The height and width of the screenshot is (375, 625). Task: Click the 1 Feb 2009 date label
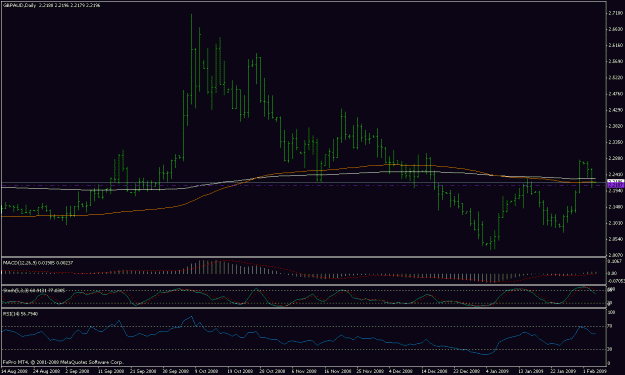click(x=594, y=371)
